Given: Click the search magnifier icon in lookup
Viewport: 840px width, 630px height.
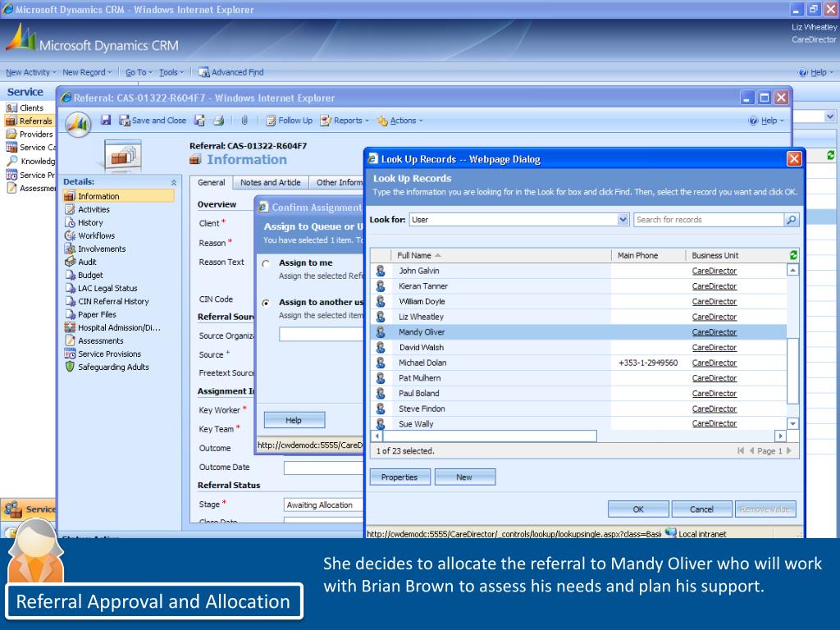Looking at the screenshot, I should point(792,220).
